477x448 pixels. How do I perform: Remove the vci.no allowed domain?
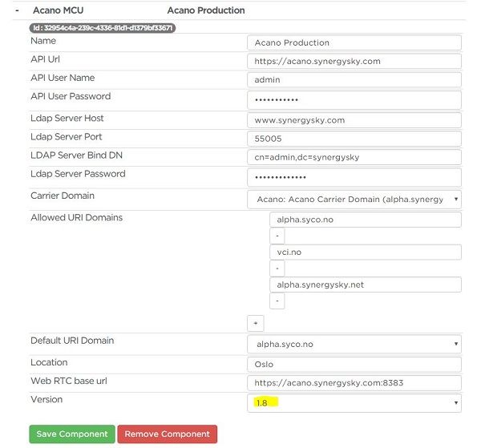pyautogui.click(x=277, y=268)
